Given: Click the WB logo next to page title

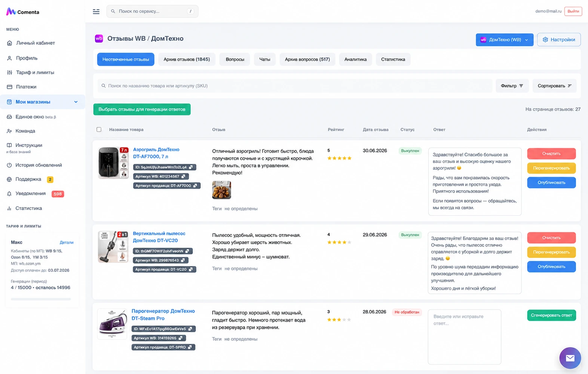Looking at the screenshot, I should pos(99,38).
